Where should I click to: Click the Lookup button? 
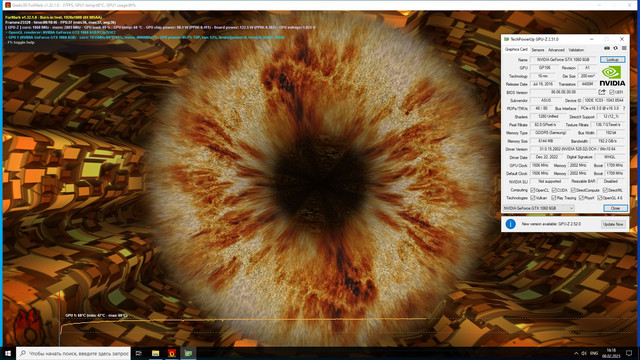click(612, 60)
